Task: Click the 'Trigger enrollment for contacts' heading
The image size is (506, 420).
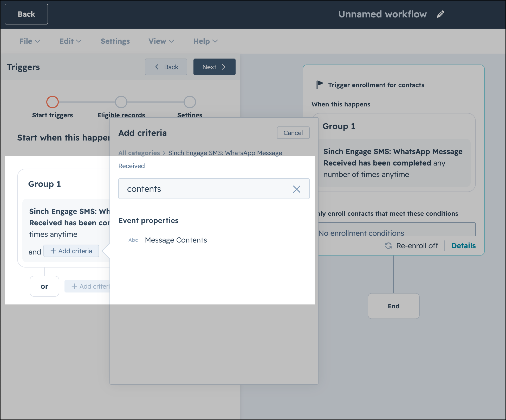Action: [376, 85]
